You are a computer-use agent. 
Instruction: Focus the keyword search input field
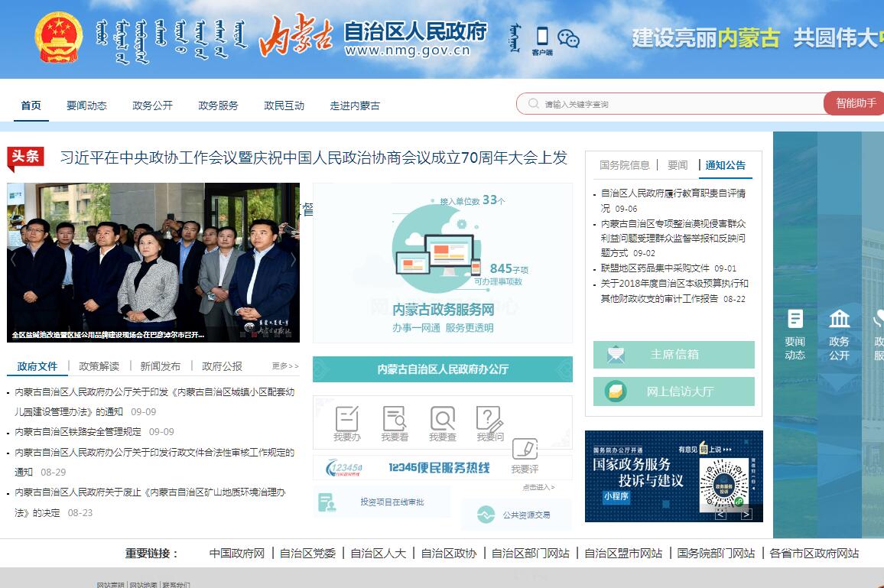pyautogui.click(x=681, y=104)
